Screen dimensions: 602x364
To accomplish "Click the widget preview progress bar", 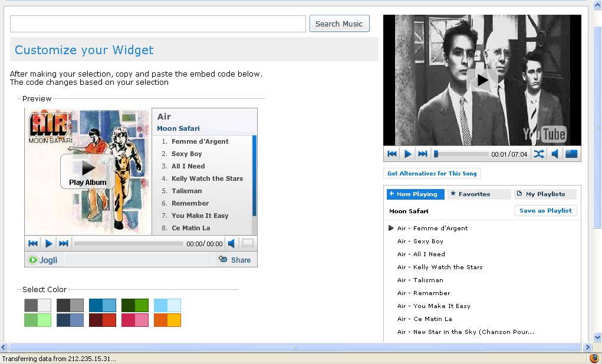I will point(129,244).
